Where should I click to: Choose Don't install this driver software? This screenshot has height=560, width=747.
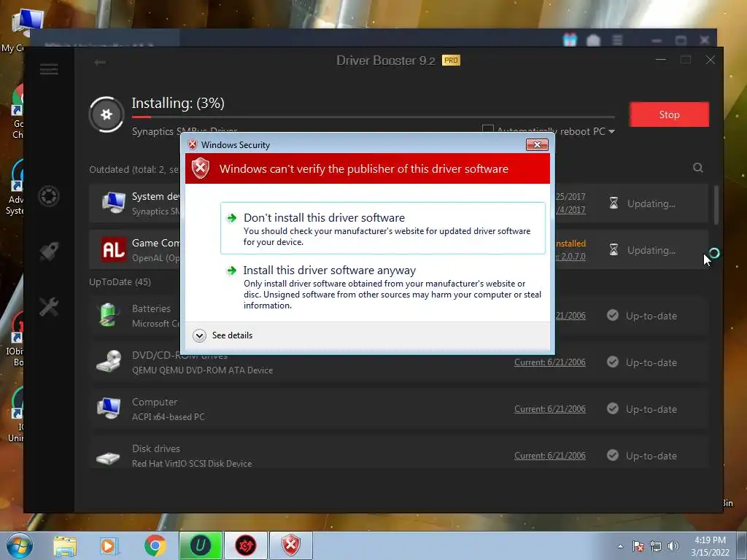pyautogui.click(x=382, y=228)
